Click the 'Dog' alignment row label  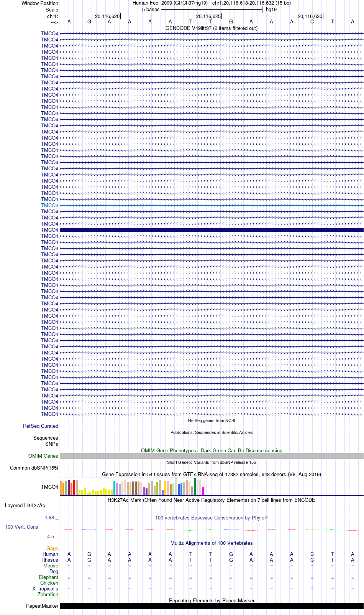click(x=54, y=572)
